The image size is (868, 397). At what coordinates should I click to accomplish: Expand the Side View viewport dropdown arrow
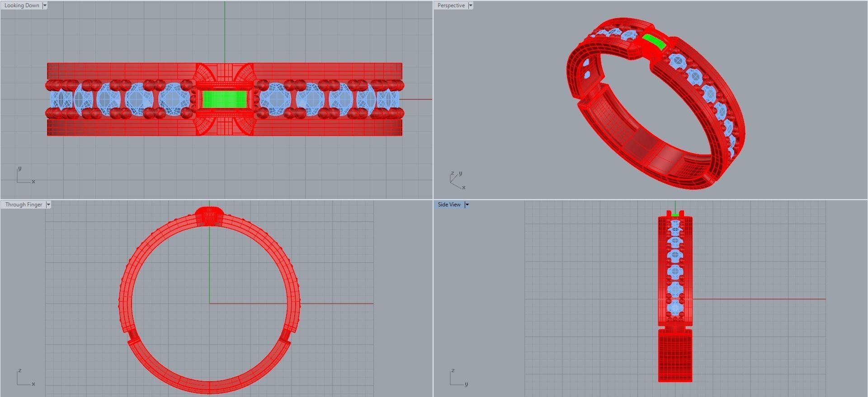click(467, 205)
